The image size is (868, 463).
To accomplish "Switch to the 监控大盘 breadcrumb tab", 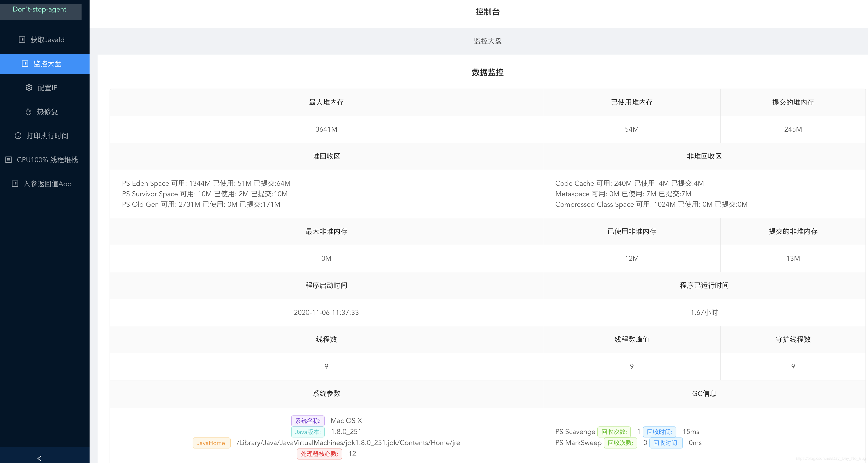I will [x=487, y=41].
